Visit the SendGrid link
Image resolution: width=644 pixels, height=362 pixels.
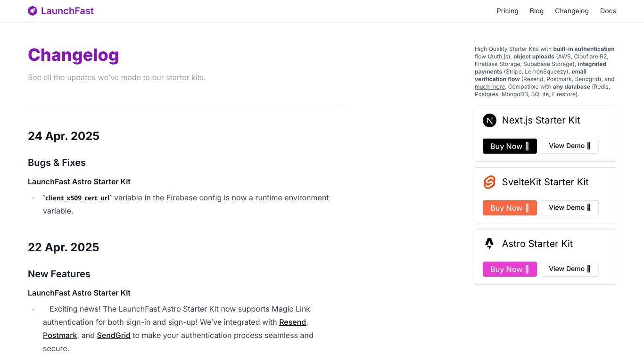tap(114, 336)
